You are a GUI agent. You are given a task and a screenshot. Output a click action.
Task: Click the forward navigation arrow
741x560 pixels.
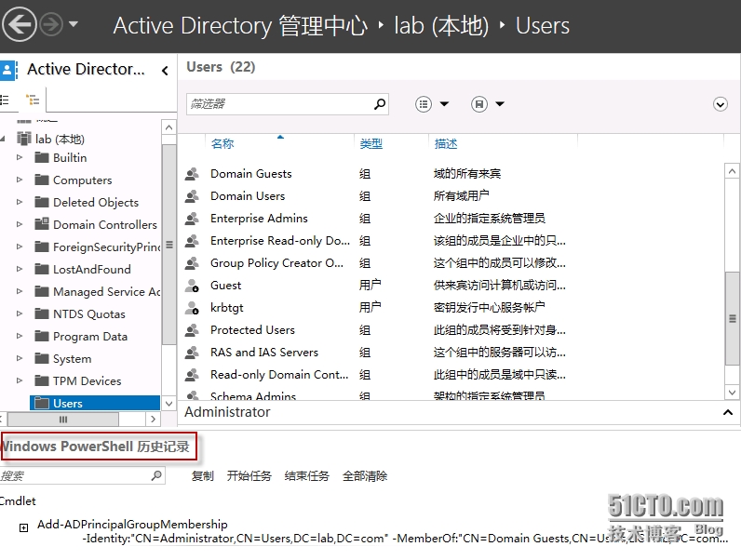click(x=50, y=24)
